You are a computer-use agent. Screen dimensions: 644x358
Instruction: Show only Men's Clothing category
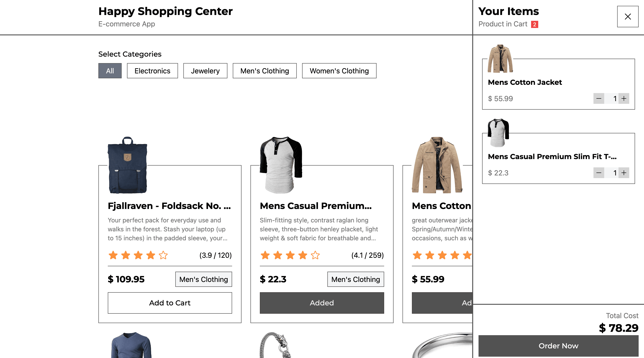(265, 71)
